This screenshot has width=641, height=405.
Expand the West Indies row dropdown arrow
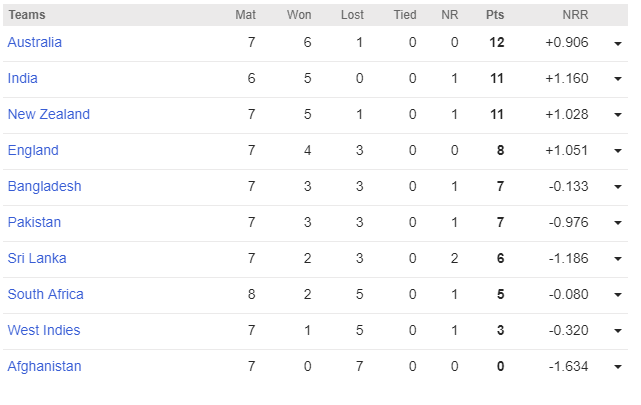[x=618, y=331]
